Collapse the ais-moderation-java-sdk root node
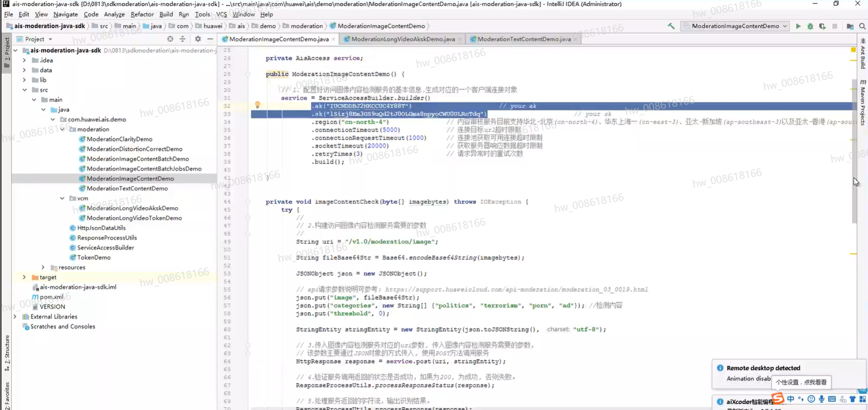 click(16, 50)
